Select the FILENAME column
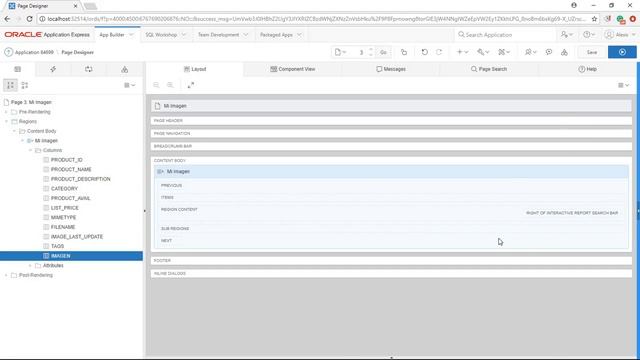 tap(63, 227)
